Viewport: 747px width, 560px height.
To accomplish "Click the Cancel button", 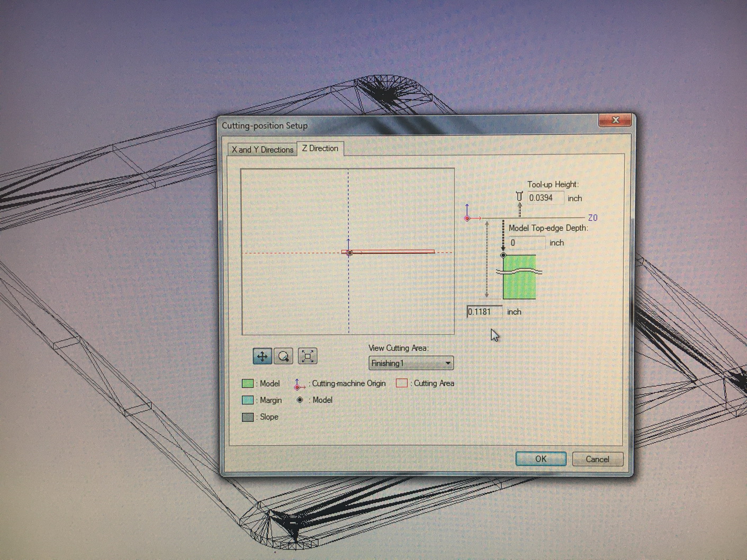I will point(597,459).
